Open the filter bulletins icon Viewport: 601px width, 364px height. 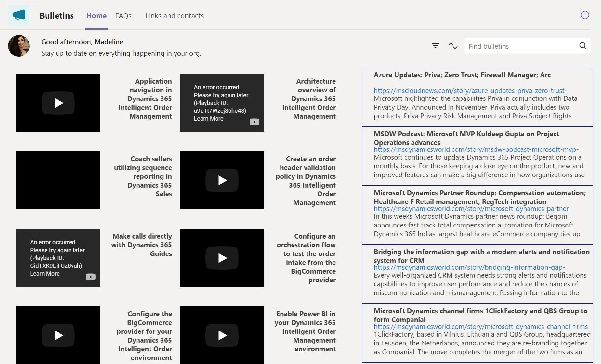[x=435, y=46]
